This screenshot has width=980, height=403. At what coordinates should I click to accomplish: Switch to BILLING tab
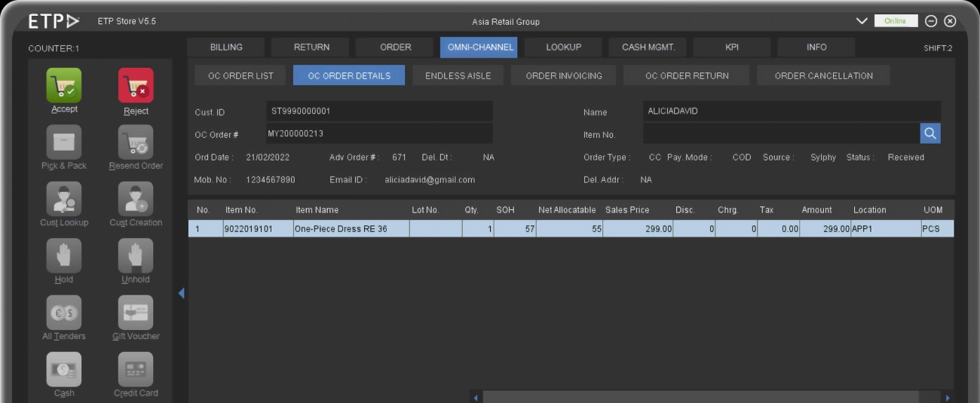click(226, 47)
